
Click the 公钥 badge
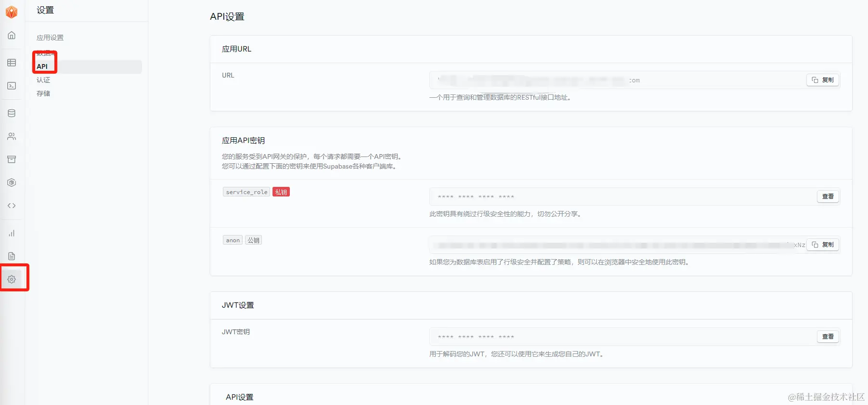point(254,240)
